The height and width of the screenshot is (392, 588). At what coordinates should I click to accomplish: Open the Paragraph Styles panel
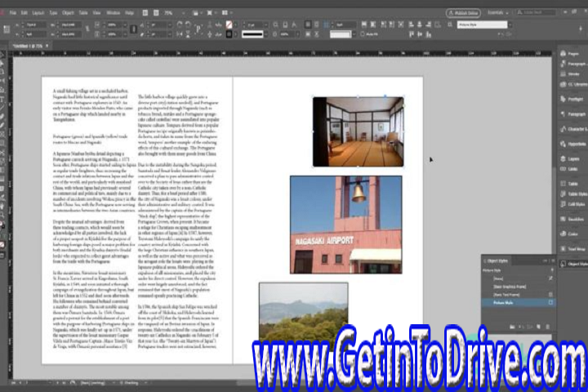pyautogui.click(x=572, y=64)
